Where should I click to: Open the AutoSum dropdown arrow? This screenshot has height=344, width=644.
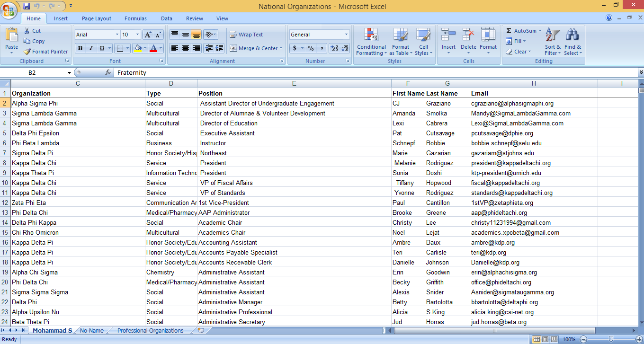click(540, 31)
